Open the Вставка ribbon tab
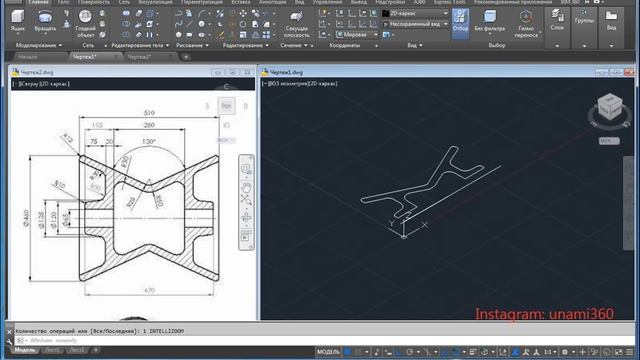The image size is (640, 360). click(x=240, y=2)
